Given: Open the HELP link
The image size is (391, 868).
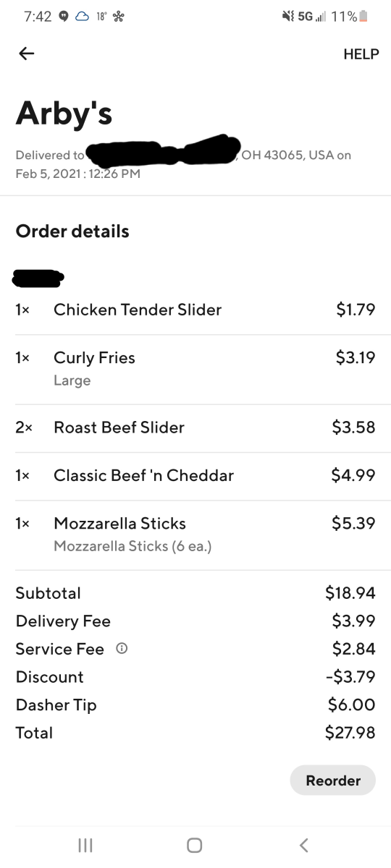Looking at the screenshot, I should tap(361, 54).
